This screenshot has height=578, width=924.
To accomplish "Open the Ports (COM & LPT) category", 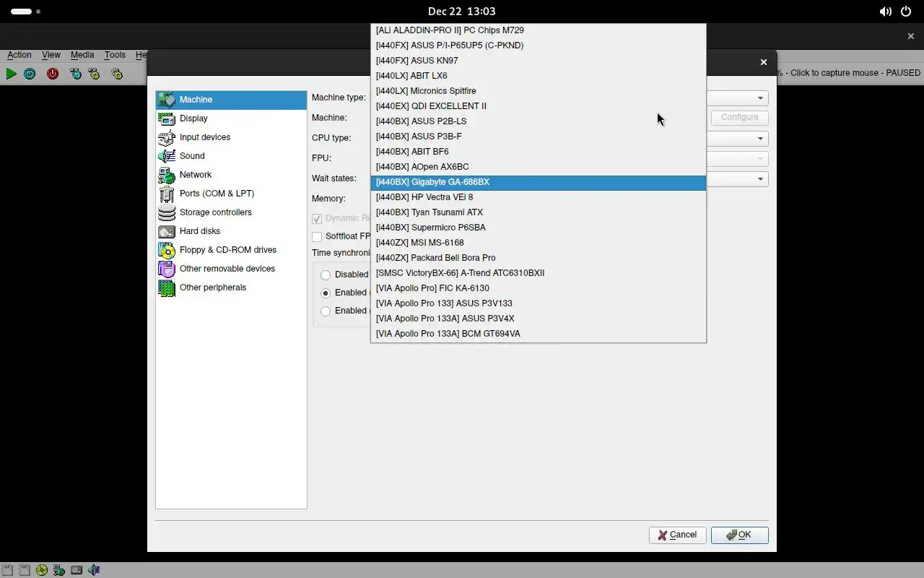I will click(x=231, y=194).
